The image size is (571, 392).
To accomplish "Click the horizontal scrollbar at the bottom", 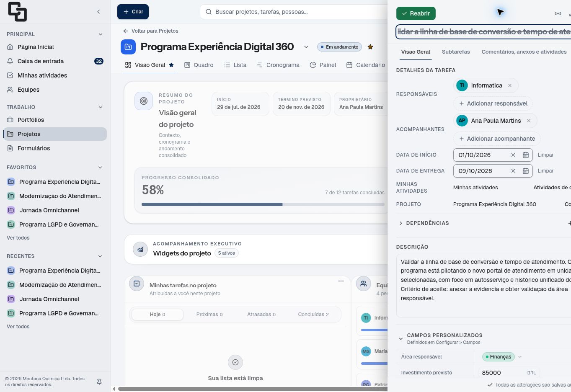I will pyautogui.click(x=253, y=389).
